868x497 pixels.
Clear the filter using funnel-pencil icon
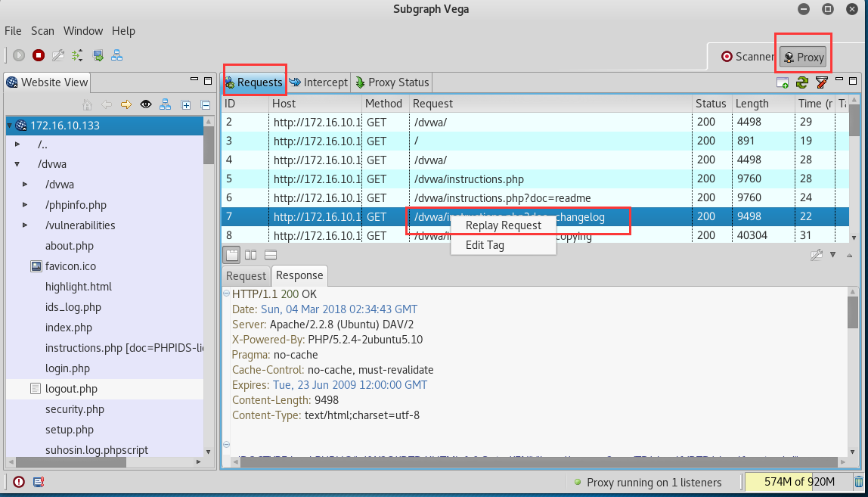coord(820,82)
